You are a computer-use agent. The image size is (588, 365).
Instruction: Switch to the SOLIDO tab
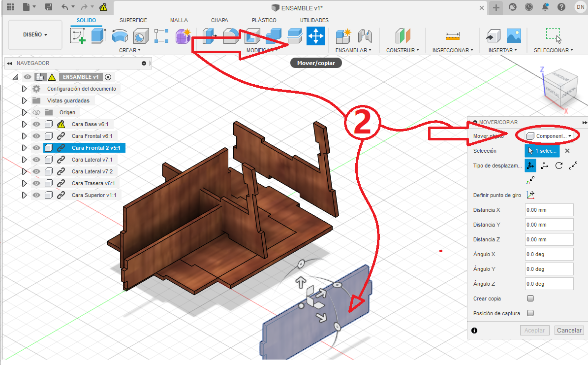point(86,20)
